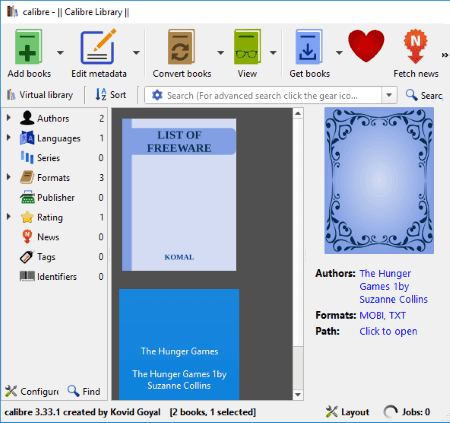Click the Get books icon
The height and width of the screenshot is (423, 450).
click(309, 47)
